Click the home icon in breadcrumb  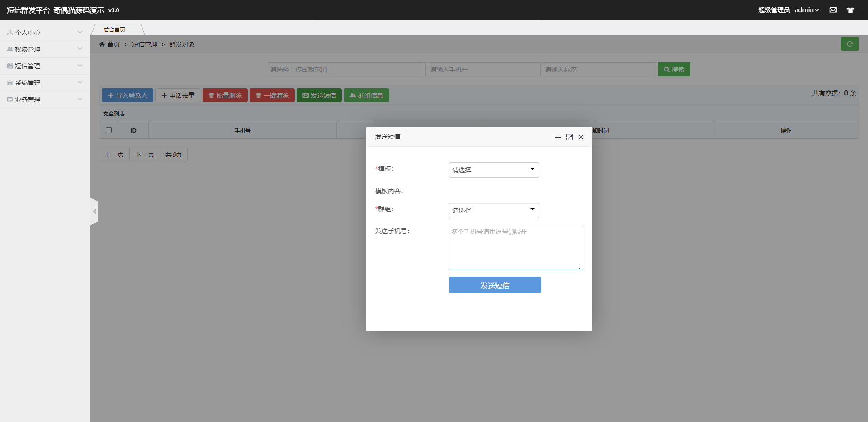tap(102, 44)
